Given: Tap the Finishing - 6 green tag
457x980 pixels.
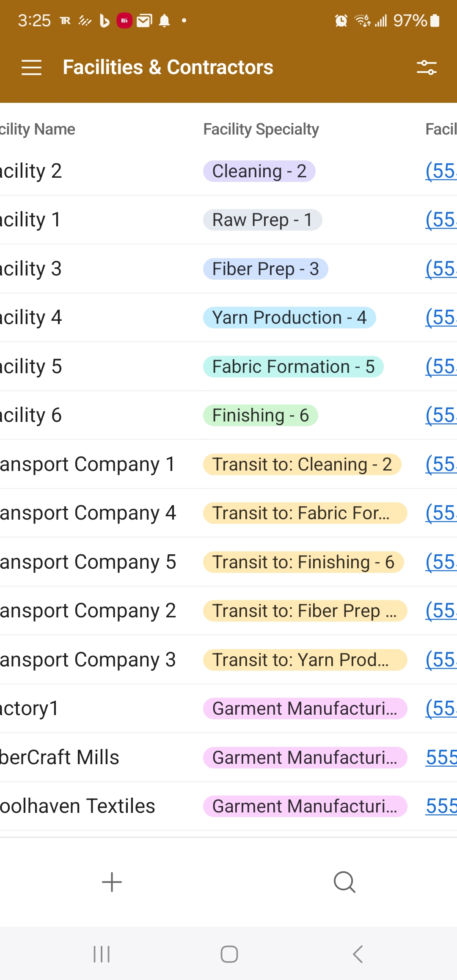Looking at the screenshot, I should 260,416.
